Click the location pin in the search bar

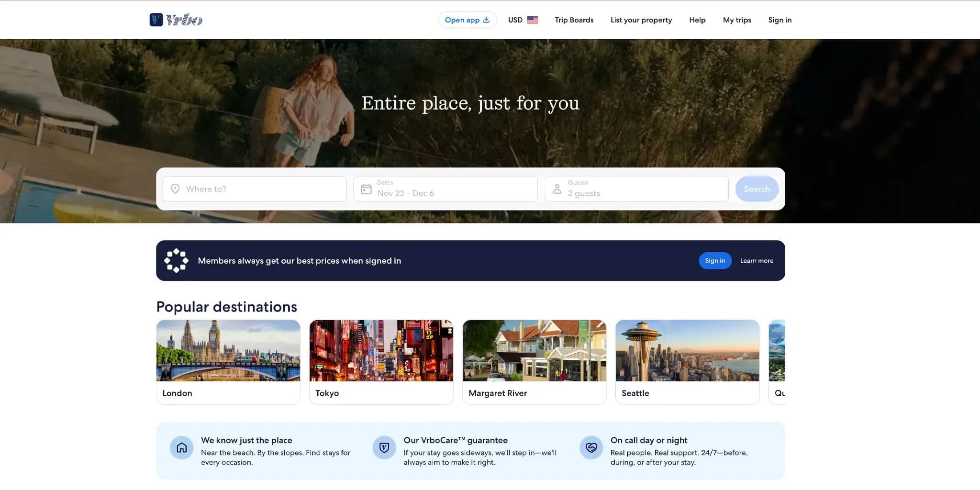[176, 189]
